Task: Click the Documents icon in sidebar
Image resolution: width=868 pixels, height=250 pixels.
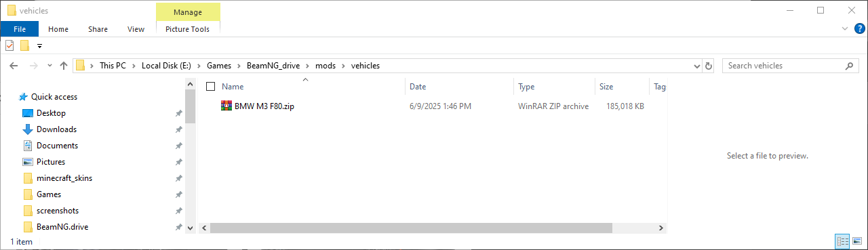Action: coord(28,146)
